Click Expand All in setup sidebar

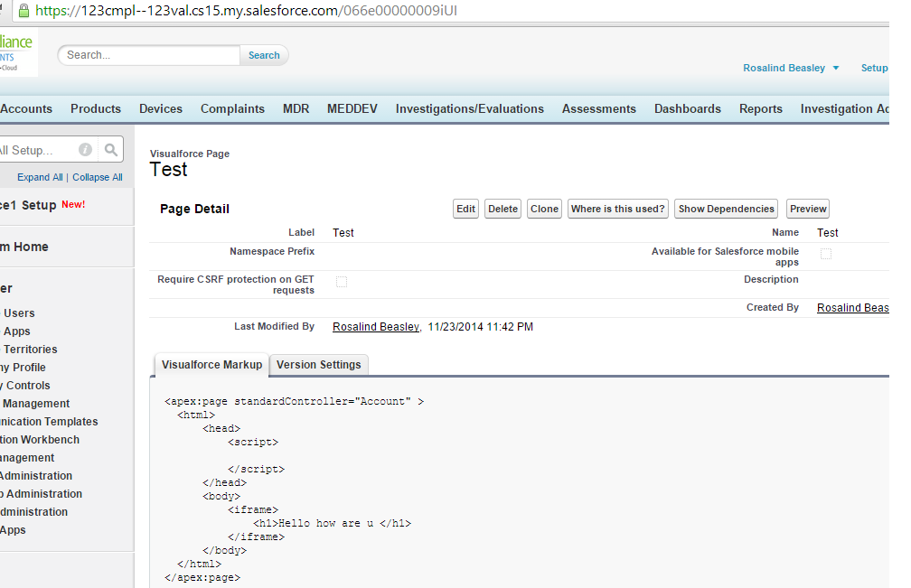coord(40,177)
